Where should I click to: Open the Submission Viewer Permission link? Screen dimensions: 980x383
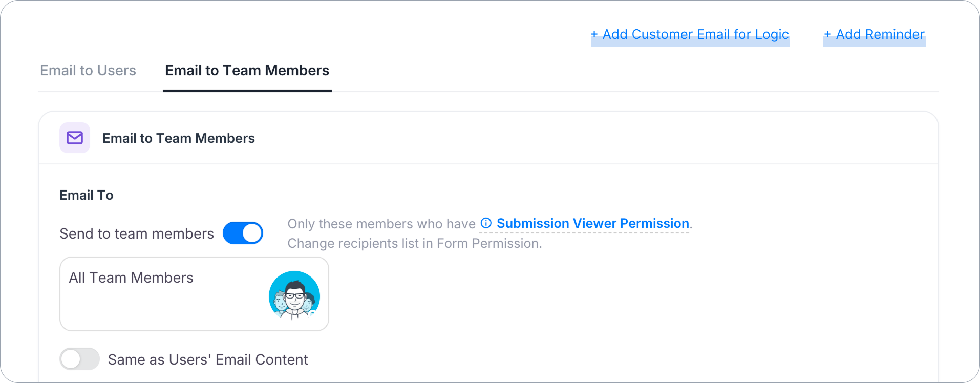[x=593, y=223]
